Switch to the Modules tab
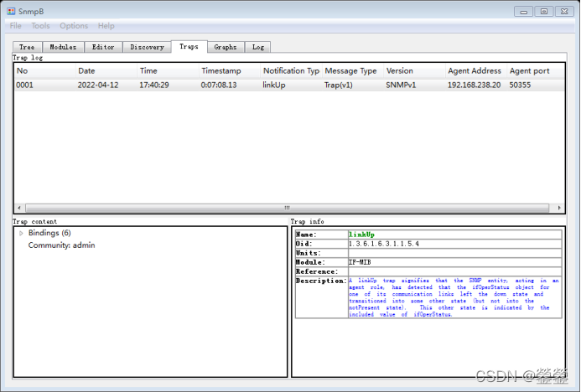Screen dimensions: 581x392 [x=63, y=47]
